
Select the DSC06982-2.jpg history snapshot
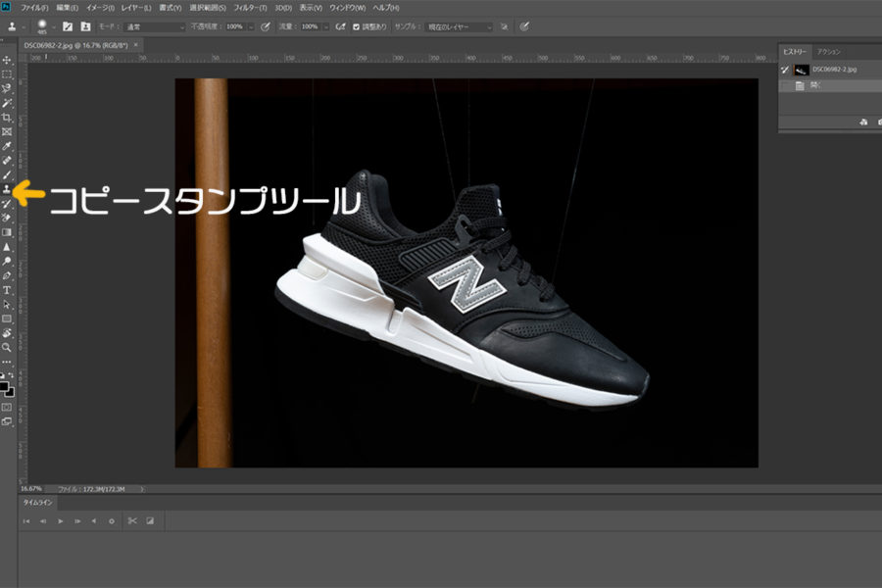[x=830, y=70]
